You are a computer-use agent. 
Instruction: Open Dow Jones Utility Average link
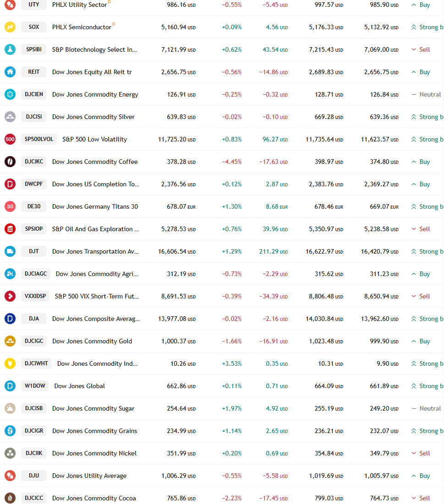point(89,476)
